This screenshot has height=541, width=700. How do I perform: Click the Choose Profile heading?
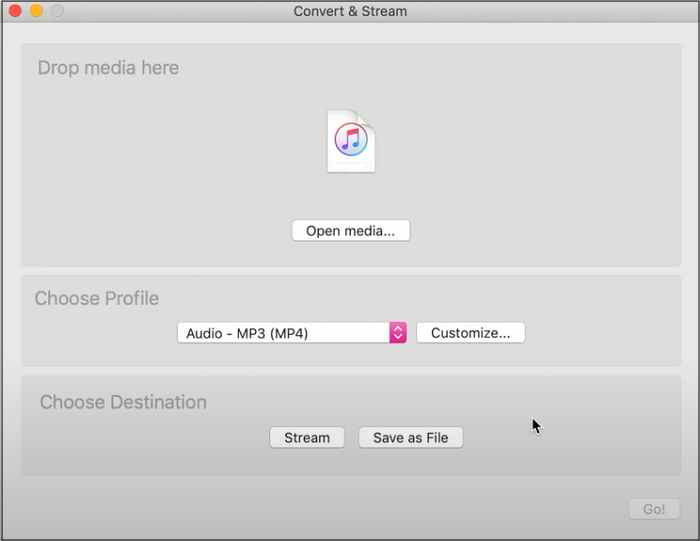(97, 298)
